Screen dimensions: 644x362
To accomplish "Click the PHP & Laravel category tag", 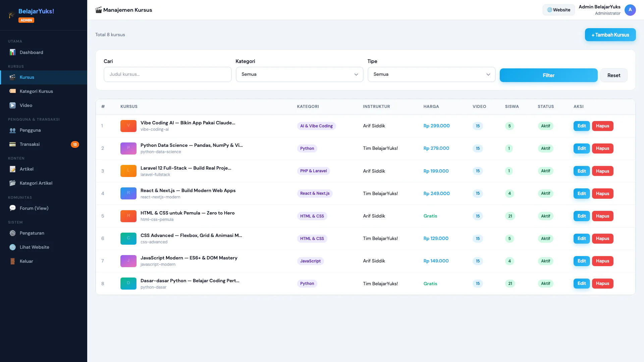I will [x=313, y=171].
